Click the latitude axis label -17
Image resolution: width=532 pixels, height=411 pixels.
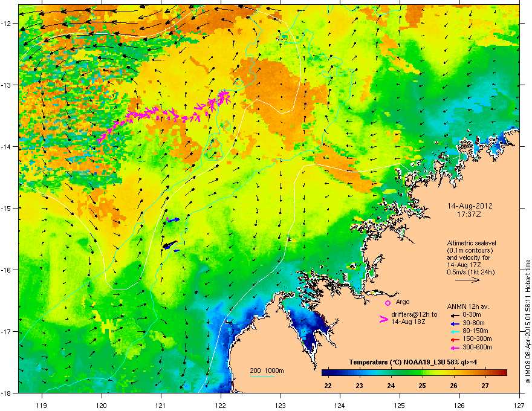(x=7, y=331)
